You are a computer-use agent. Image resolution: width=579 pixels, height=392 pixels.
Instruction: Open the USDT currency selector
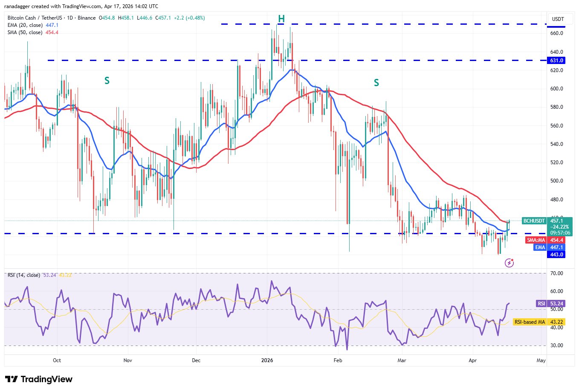(x=558, y=19)
